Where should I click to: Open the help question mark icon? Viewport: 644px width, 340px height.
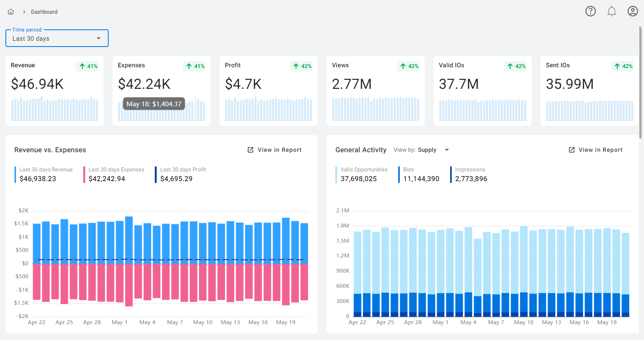coord(590,11)
